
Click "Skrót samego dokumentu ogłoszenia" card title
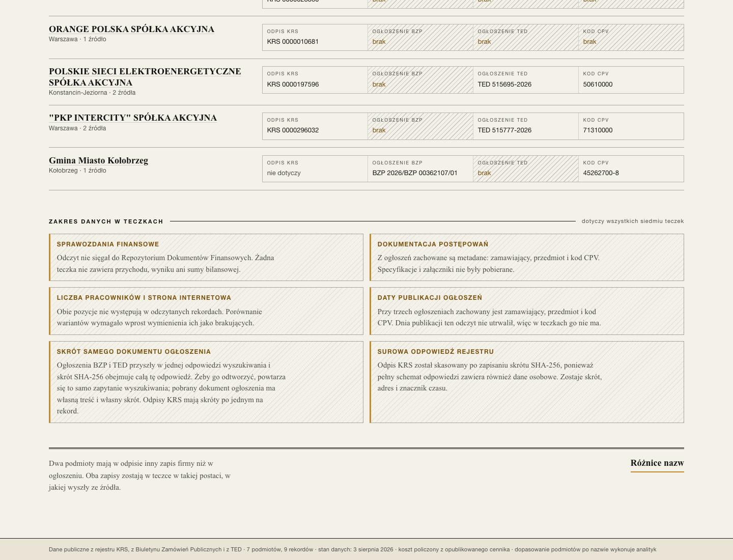tap(134, 352)
